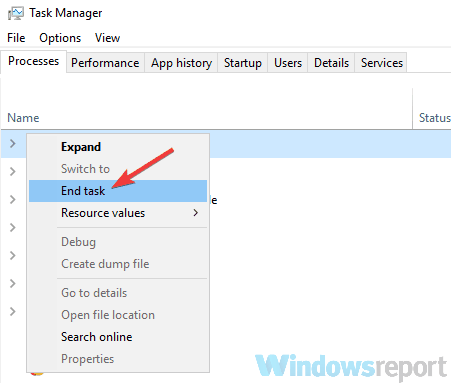
Task: Click the Task Manager title bar icon
Action: tap(16, 13)
